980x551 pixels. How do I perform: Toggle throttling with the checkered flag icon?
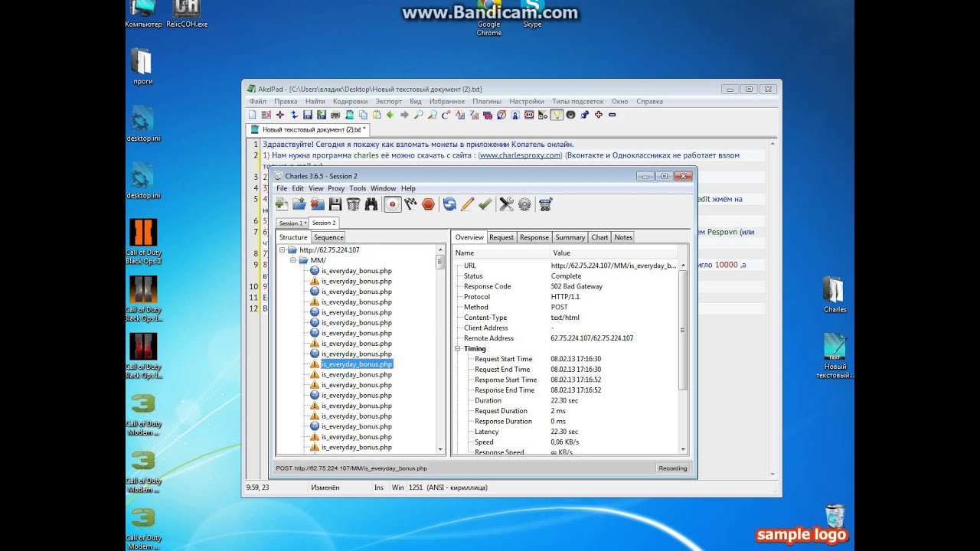click(x=410, y=204)
